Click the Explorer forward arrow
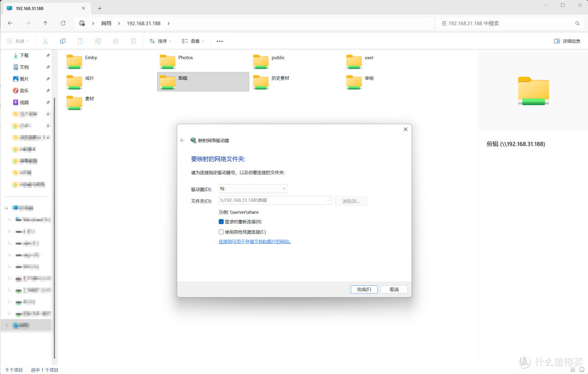Screen dimensions: 588x374 pyautogui.click(x=28, y=23)
